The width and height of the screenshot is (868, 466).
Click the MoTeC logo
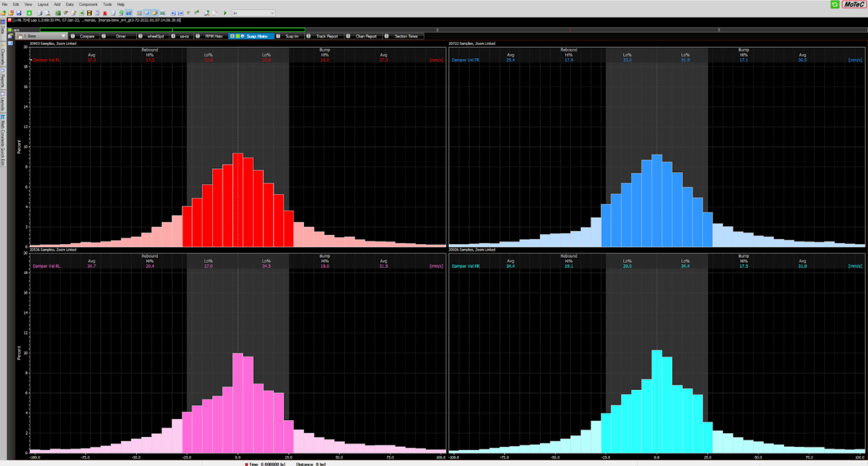coord(854,4)
